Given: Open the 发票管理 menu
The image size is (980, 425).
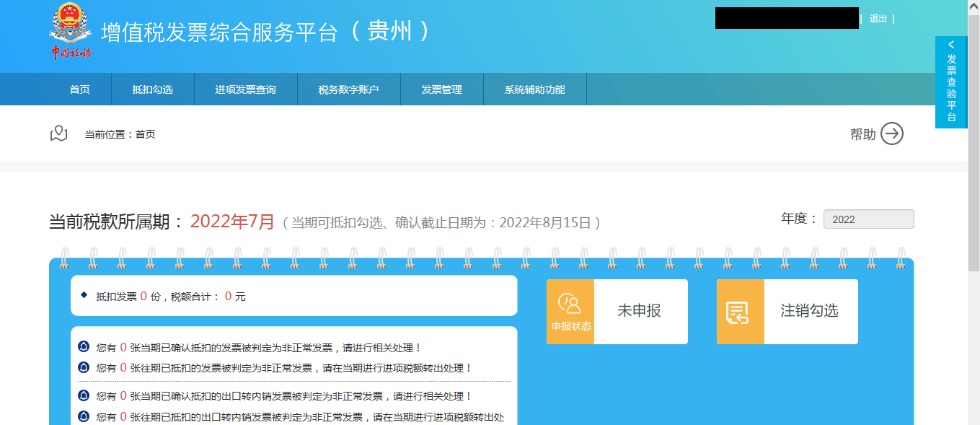Looking at the screenshot, I should [x=442, y=89].
